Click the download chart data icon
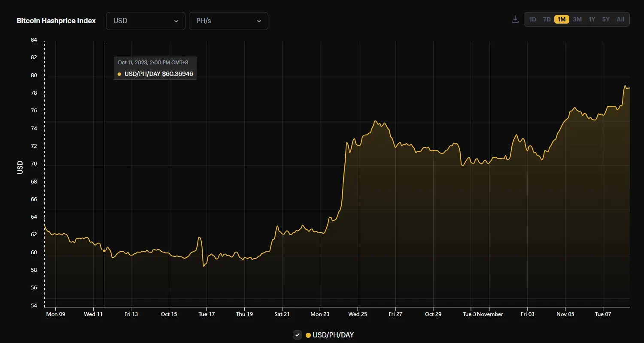 click(x=515, y=19)
